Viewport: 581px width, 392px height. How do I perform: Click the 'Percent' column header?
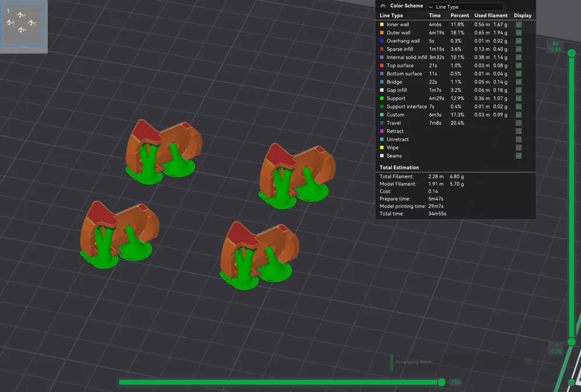pos(460,16)
